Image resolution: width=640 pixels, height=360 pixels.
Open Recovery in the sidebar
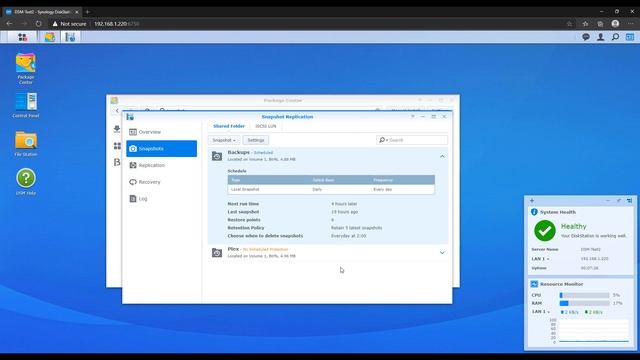tap(162, 182)
